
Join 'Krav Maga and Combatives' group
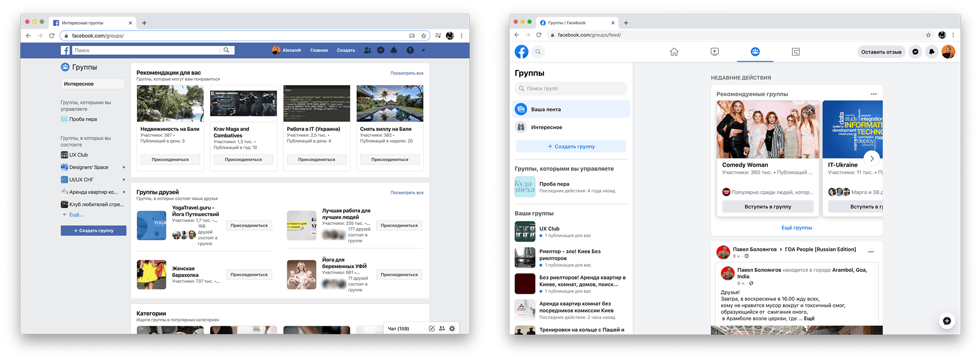point(243,159)
